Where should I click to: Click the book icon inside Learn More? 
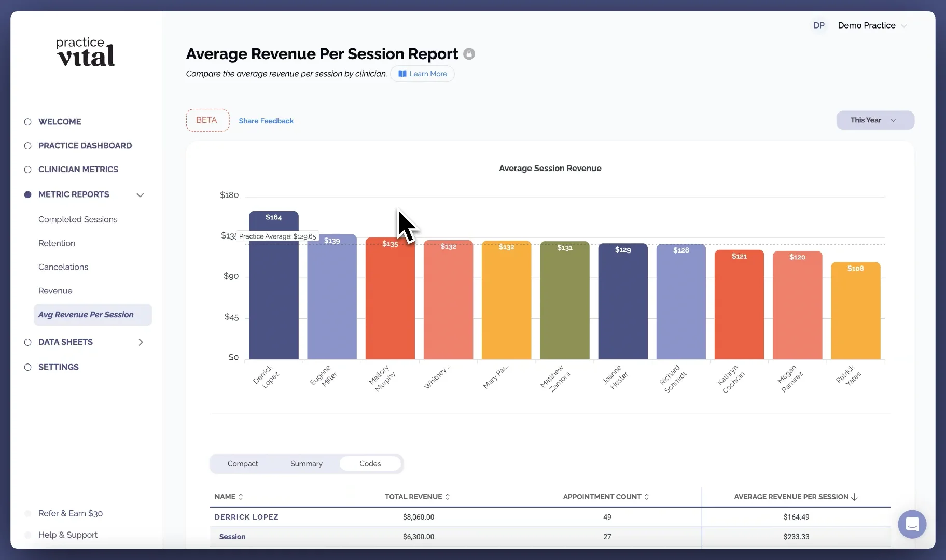[403, 74]
